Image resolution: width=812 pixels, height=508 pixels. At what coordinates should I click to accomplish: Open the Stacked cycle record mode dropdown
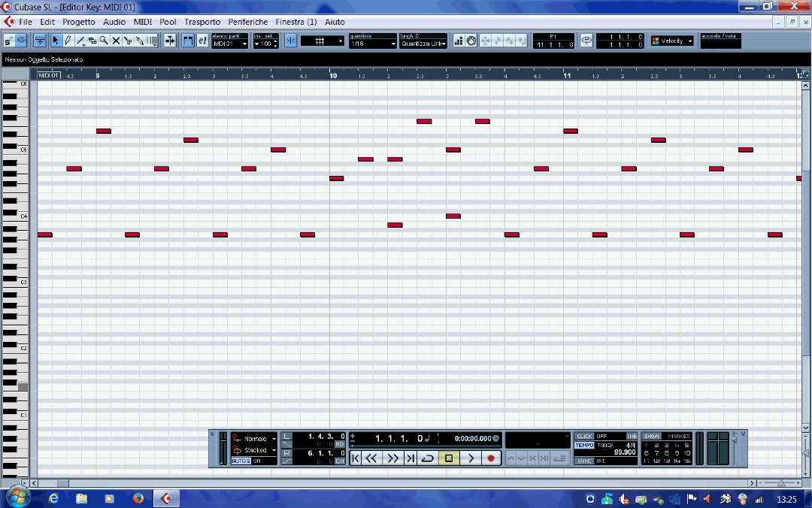pos(254,450)
